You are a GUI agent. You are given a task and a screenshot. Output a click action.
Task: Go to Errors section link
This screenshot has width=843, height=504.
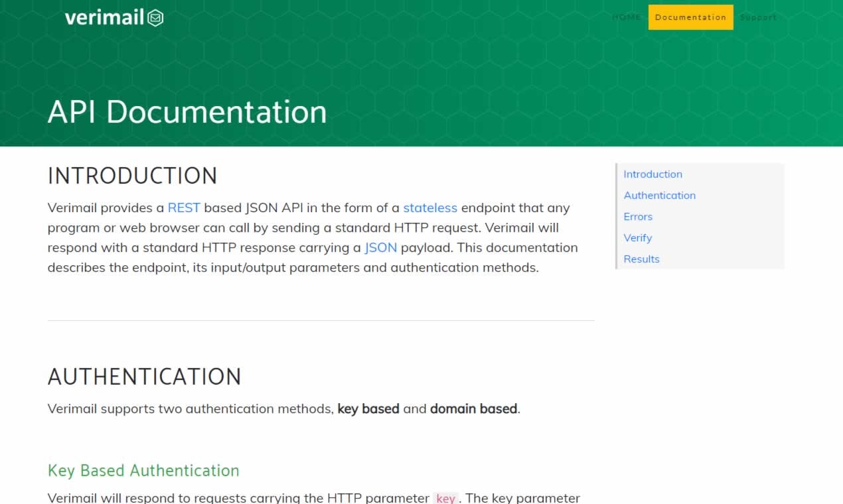(638, 217)
